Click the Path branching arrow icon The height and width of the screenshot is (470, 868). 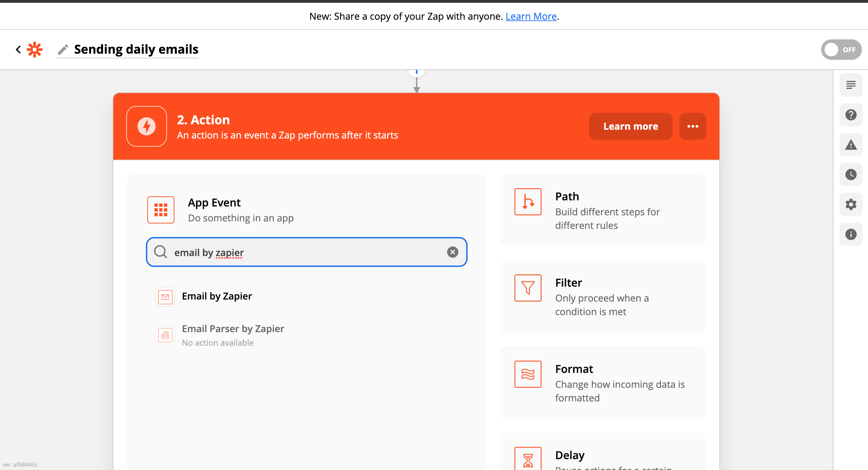coord(528,202)
